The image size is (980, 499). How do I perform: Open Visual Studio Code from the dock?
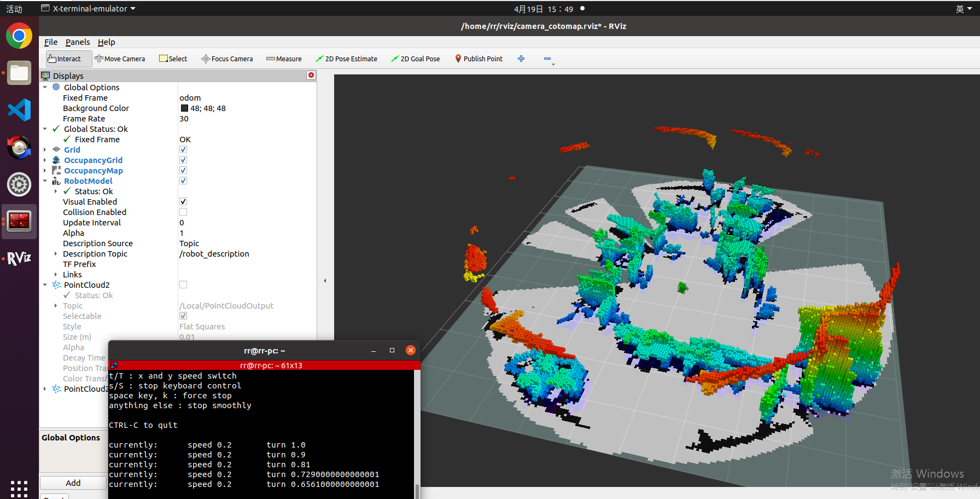point(19,110)
